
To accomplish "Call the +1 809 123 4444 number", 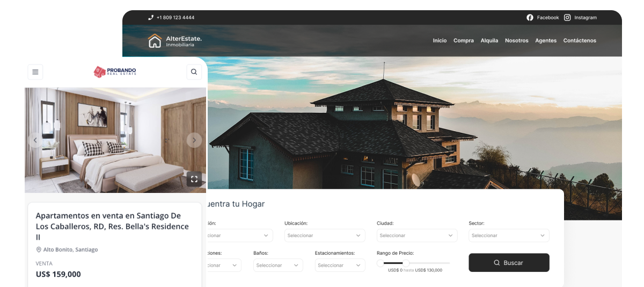I will coord(175,18).
